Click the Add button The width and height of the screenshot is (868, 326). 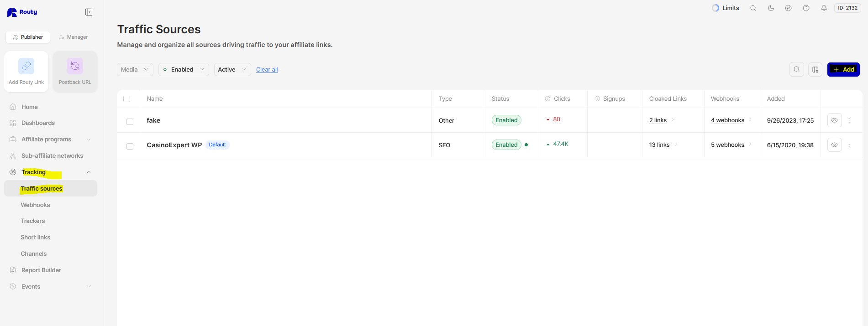coord(843,70)
